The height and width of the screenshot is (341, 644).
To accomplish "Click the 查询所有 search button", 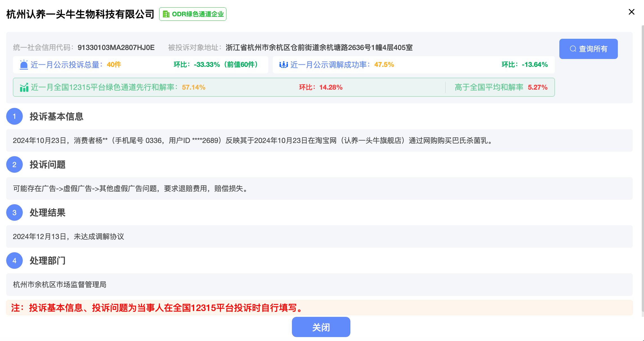I will pos(588,49).
